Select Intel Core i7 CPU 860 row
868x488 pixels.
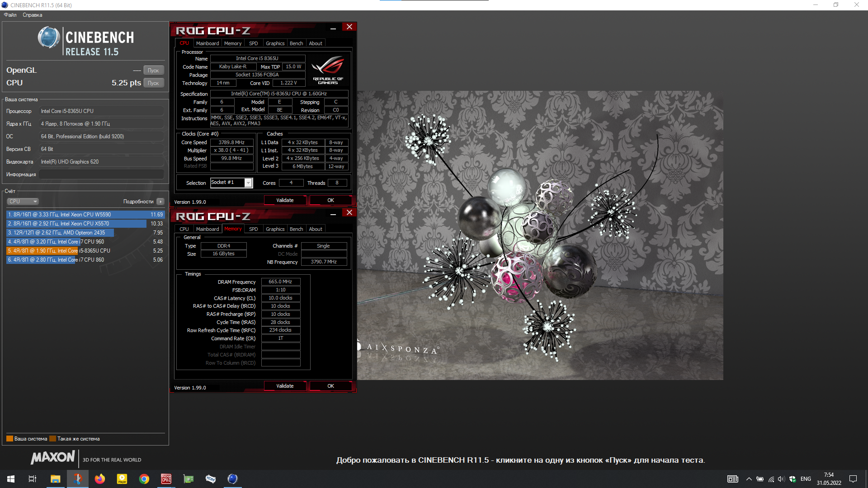pyautogui.click(x=85, y=260)
